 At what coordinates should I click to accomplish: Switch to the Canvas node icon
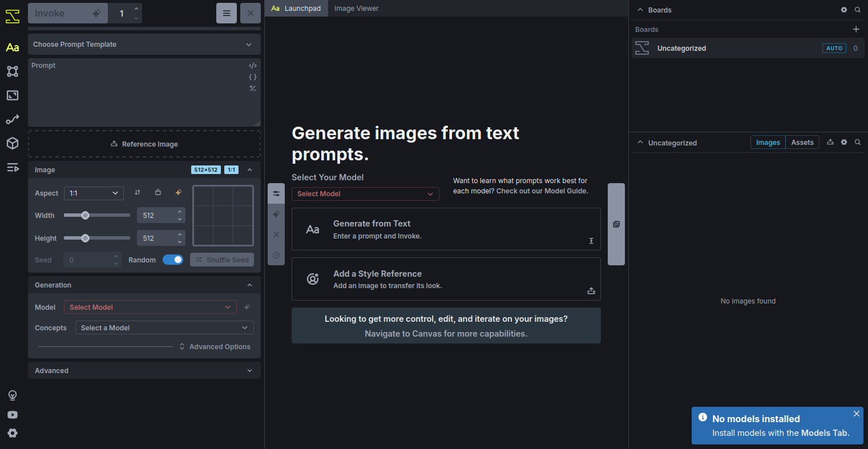[x=13, y=71]
